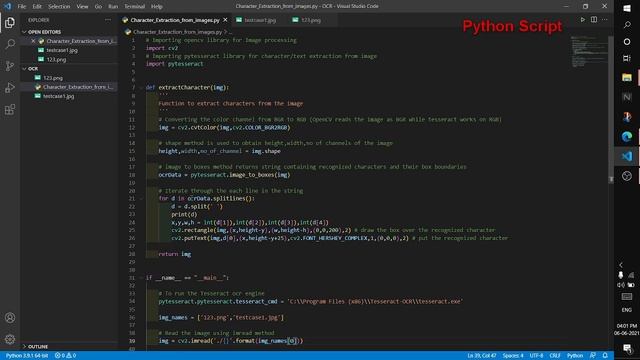Open Windows Start button
Viewport: 640px width, 360px height.
(x=627, y=8)
